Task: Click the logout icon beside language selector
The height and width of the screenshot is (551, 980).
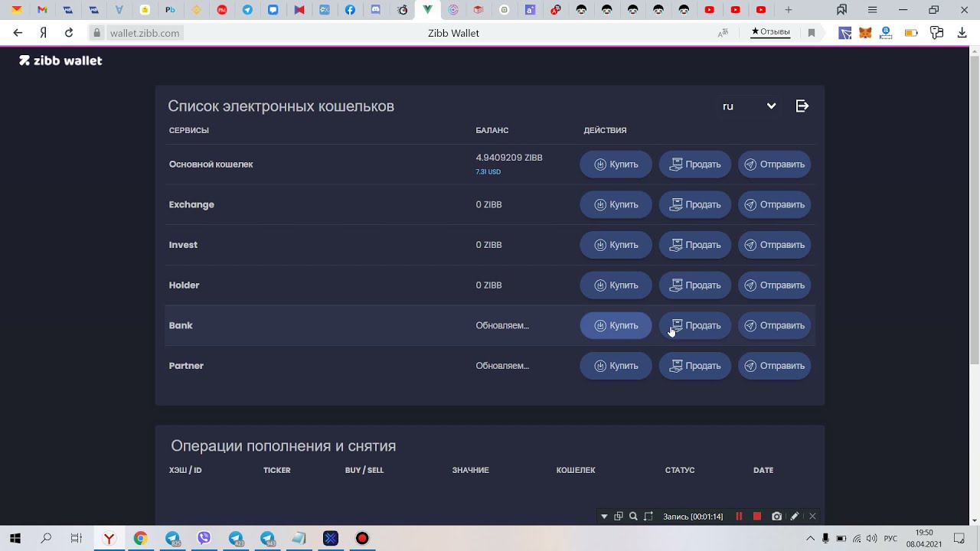Action: point(802,106)
